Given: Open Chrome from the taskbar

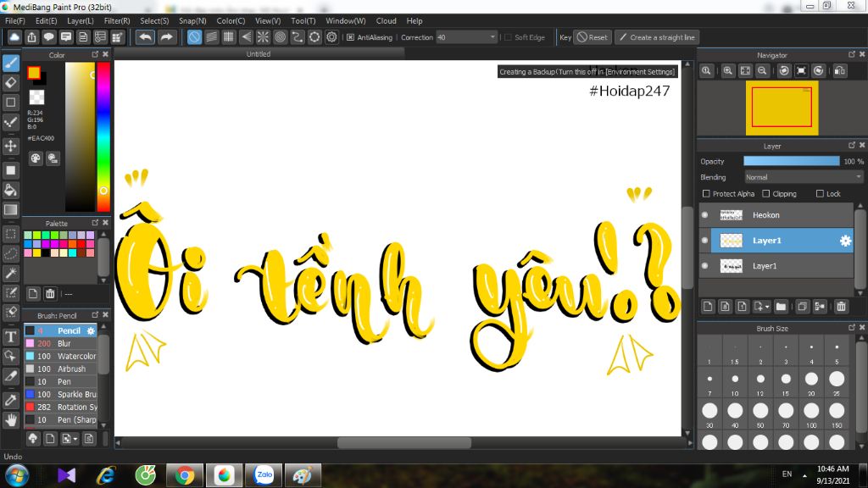Looking at the screenshot, I should 185,475.
